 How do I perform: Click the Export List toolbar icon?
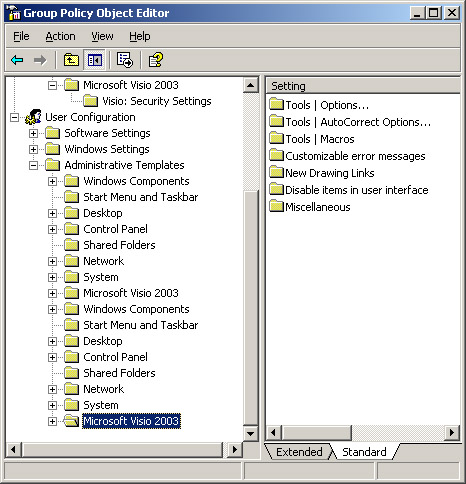pos(125,60)
